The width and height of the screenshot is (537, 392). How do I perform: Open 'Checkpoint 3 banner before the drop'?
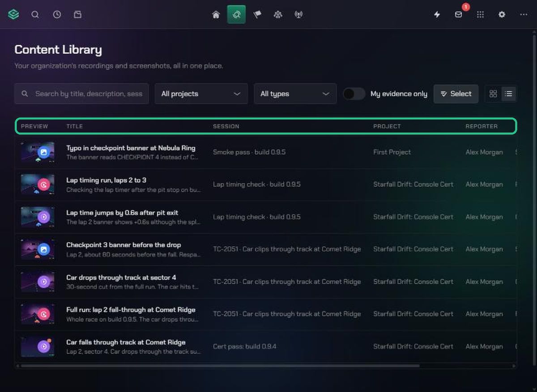(124, 245)
